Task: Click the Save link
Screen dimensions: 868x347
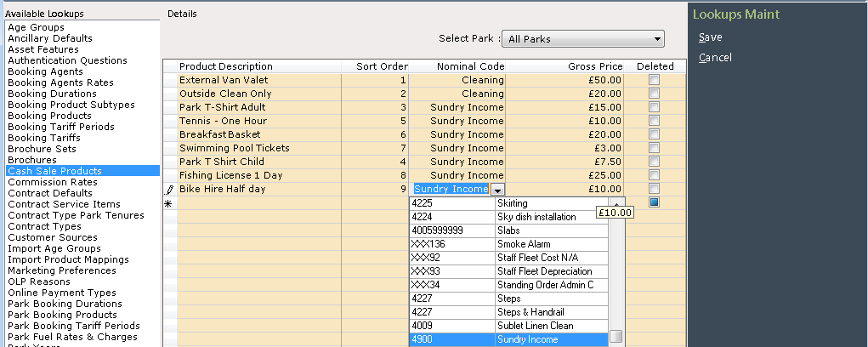Action: [710, 37]
